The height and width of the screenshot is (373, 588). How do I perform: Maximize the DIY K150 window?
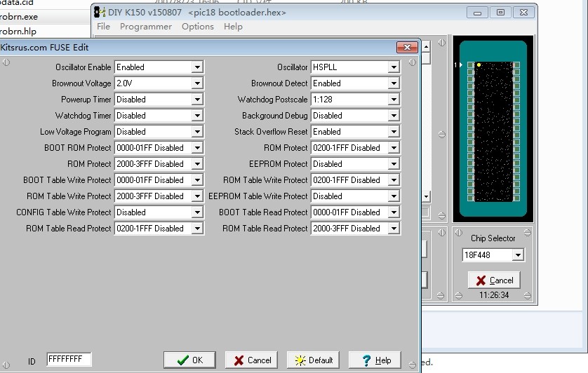500,13
